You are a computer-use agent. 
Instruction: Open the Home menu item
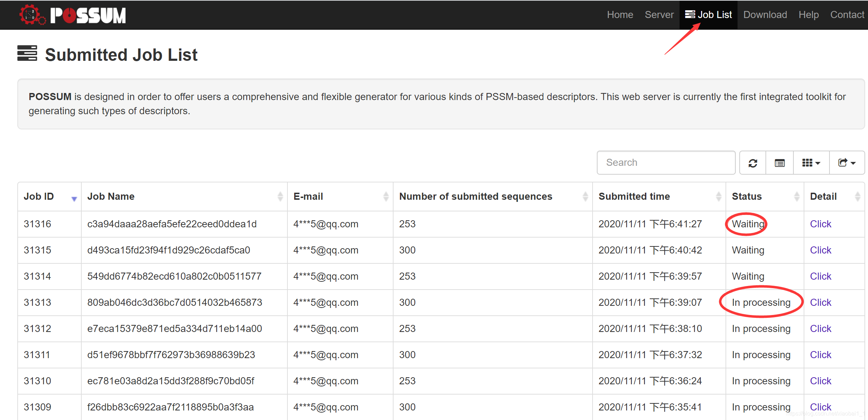(620, 15)
